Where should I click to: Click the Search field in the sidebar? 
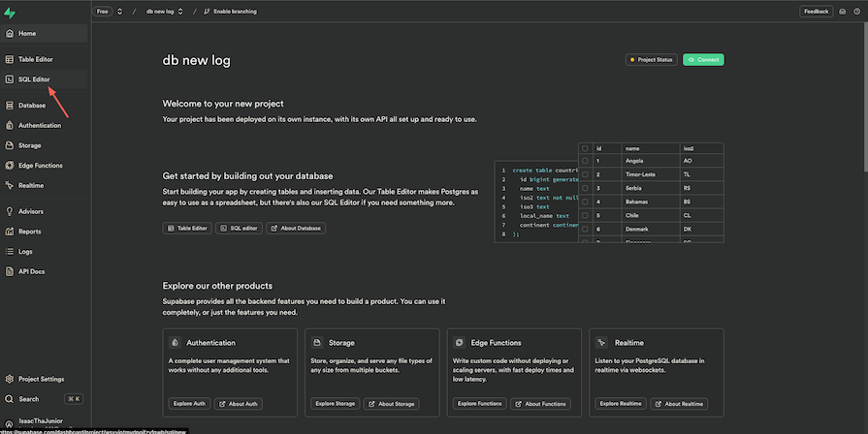coord(29,399)
